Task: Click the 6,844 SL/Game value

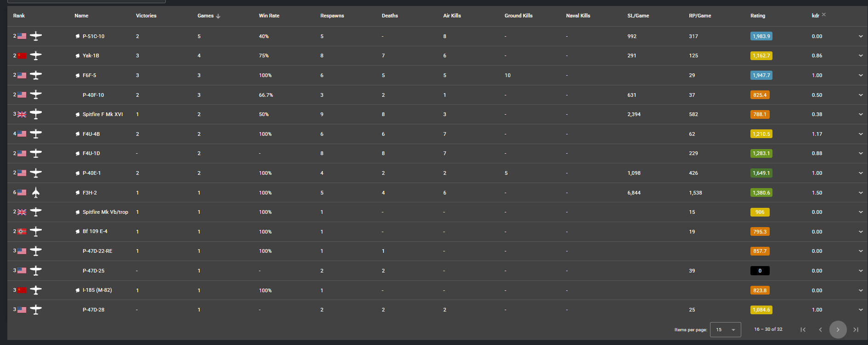Action: (x=634, y=193)
